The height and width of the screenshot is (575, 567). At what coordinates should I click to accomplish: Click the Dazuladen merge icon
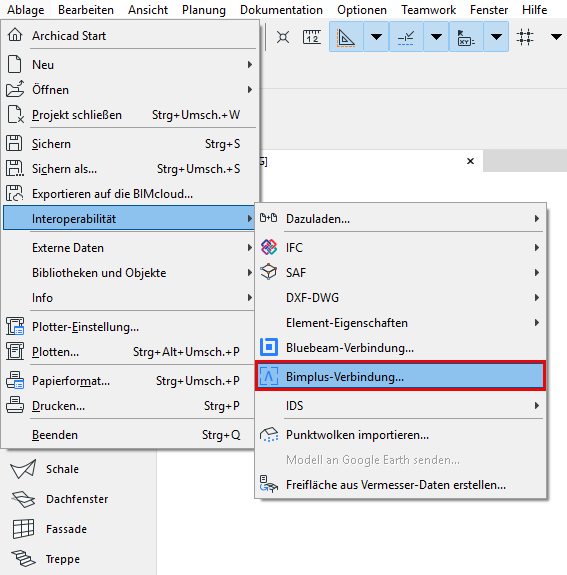[x=268, y=218]
